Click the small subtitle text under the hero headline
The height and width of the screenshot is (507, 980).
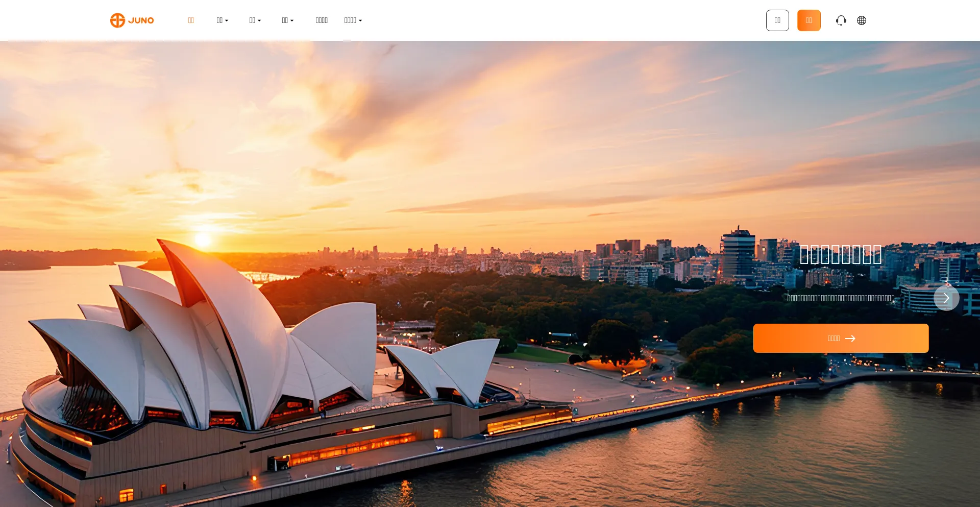[840, 298]
